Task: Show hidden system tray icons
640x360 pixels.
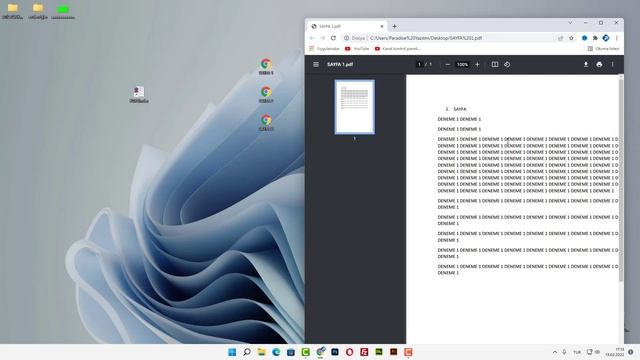Action: point(555,352)
